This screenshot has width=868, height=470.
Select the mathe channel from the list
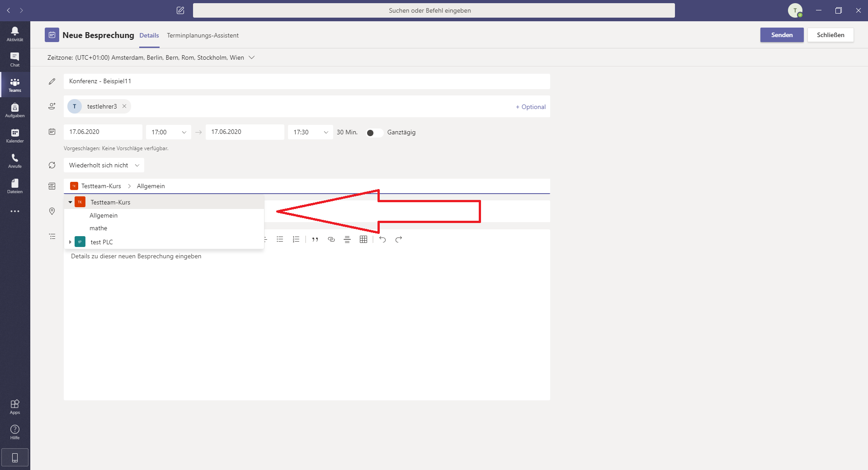tap(98, 228)
